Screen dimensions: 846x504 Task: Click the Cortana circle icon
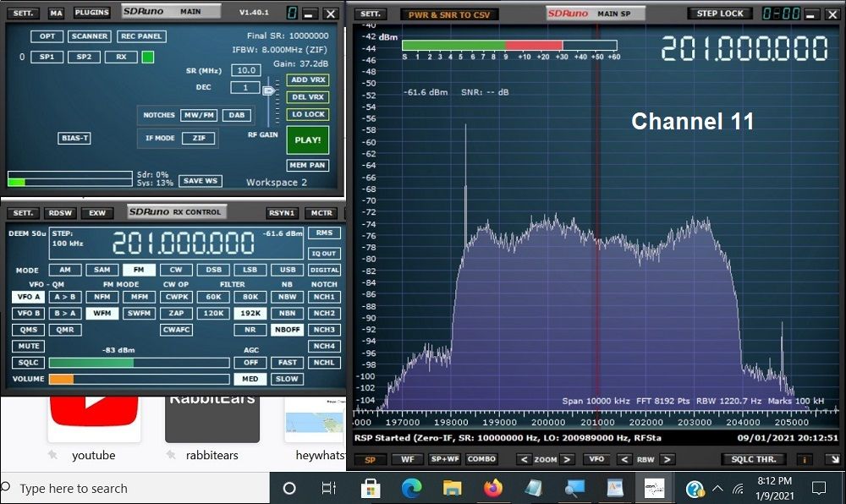point(289,489)
